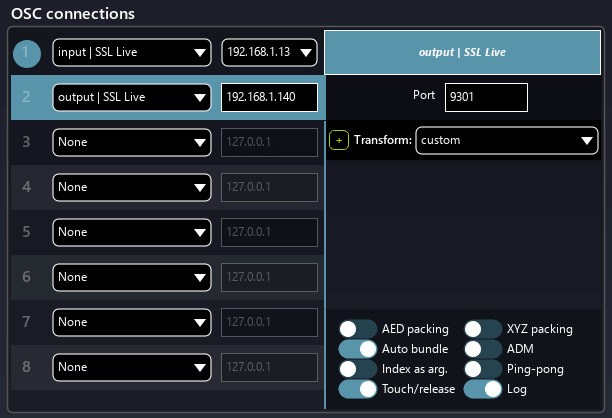Viewport: 612px width, 418px height.
Task: Click the 192.168.1.140 IP address field
Action: (x=269, y=97)
